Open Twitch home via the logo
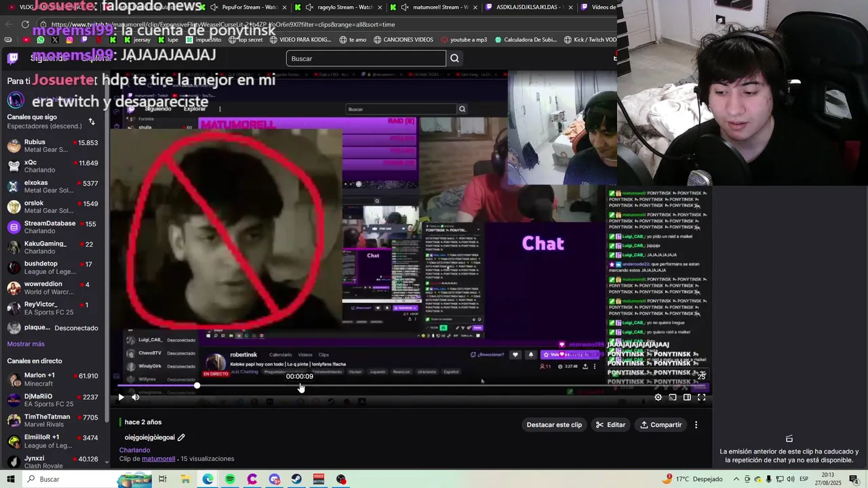Screen dimensions: 868x488 pos(12,58)
